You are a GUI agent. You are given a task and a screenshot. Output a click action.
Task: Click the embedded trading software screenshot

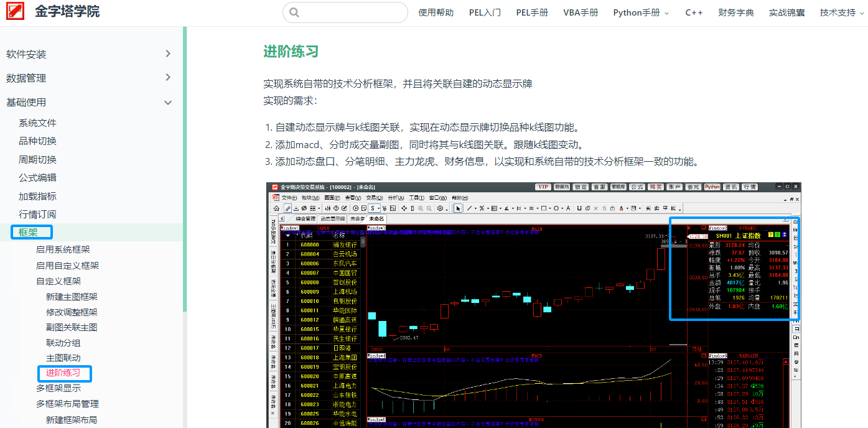pos(533,305)
